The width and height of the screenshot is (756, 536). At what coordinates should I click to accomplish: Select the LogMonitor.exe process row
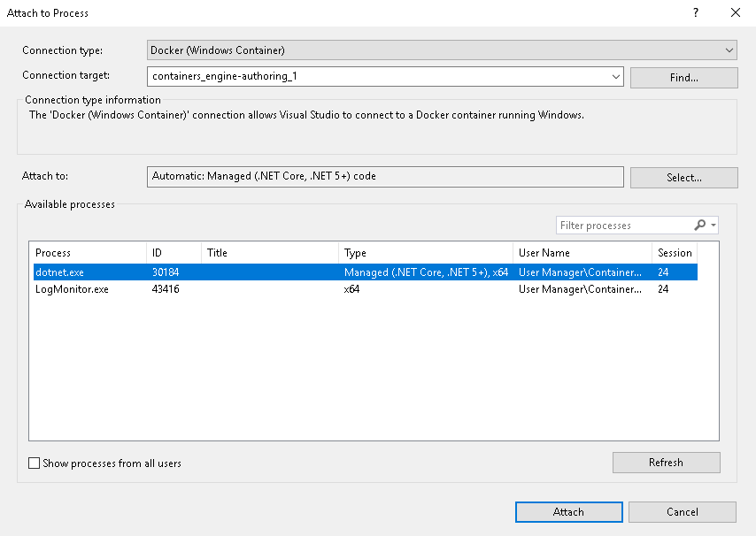click(x=366, y=289)
